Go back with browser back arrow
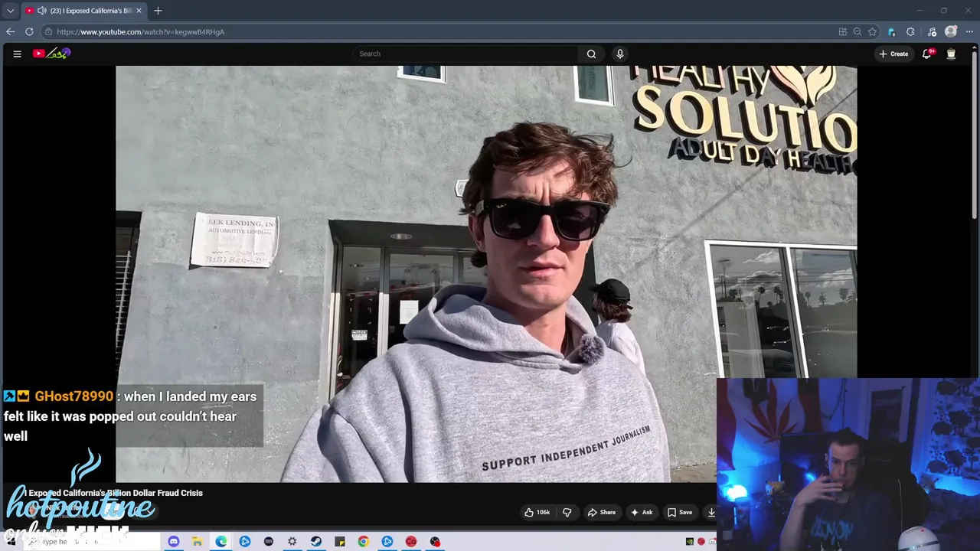This screenshot has height=551, width=980. pos(10,31)
